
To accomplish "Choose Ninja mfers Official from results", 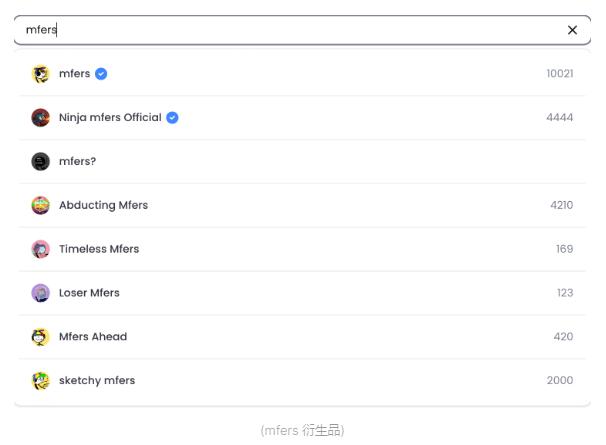I will click(x=110, y=118).
